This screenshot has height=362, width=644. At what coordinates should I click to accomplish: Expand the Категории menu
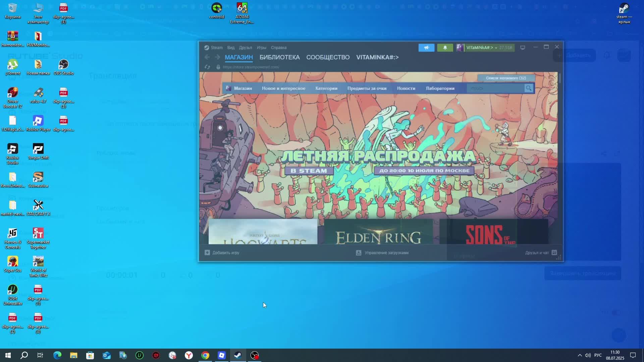(326, 88)
